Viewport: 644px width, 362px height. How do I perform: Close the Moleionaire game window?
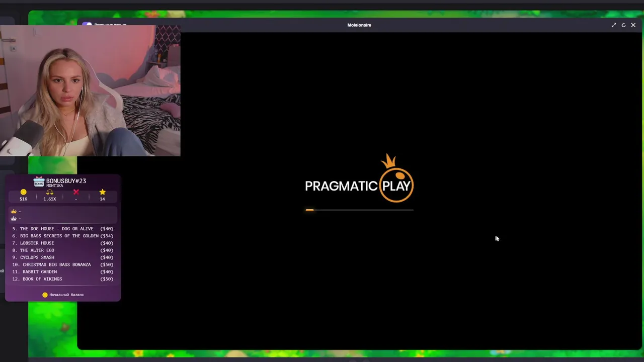click(x=633, y=25)
